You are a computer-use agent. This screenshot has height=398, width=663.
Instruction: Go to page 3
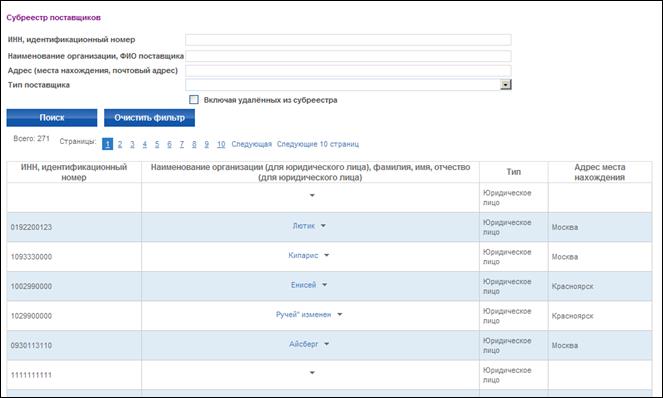132,144
